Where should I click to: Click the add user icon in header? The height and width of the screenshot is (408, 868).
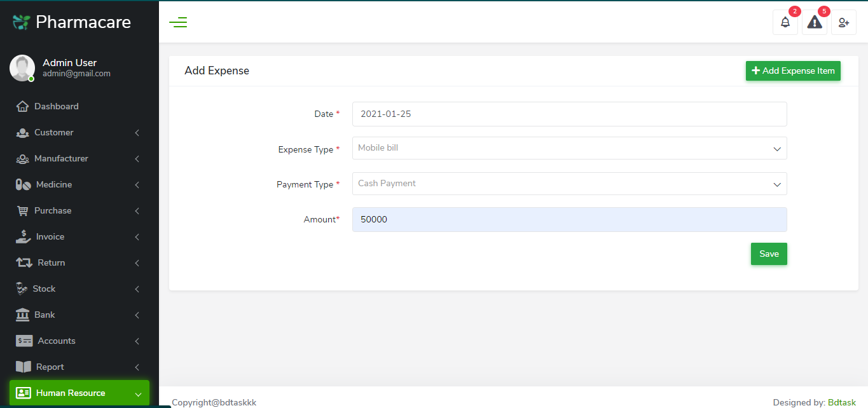[844, 23]
